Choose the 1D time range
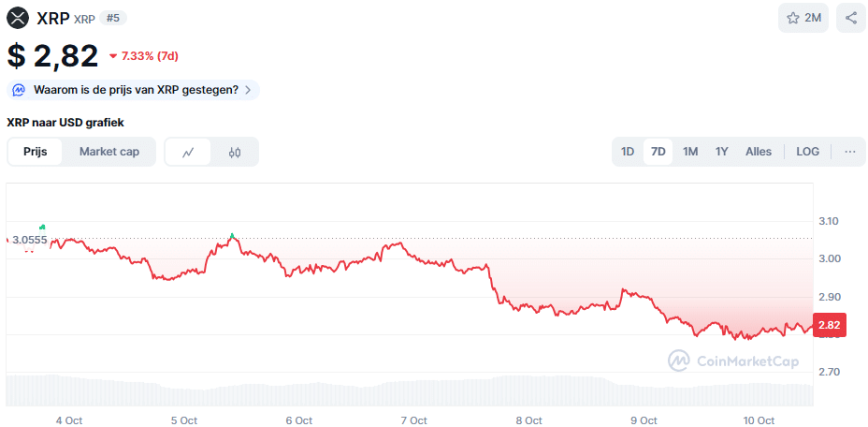Image resolution: width=868 pixels, height=427 pixels. click(x=628, y=152)
